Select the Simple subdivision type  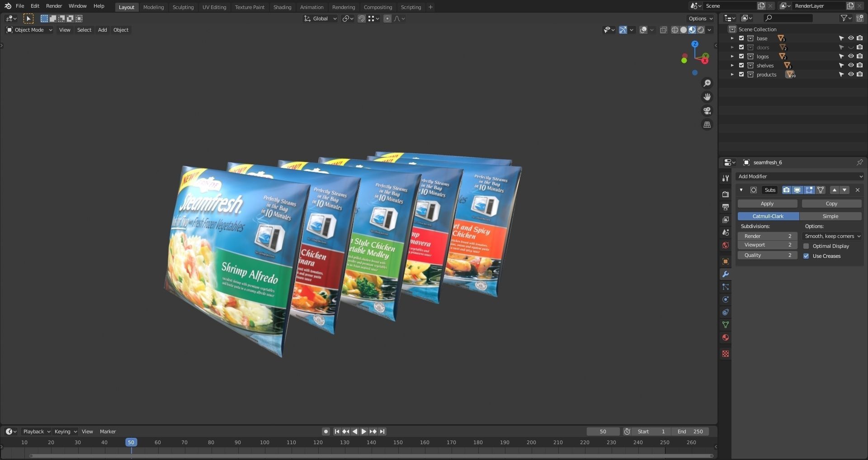tap(830, 216)
